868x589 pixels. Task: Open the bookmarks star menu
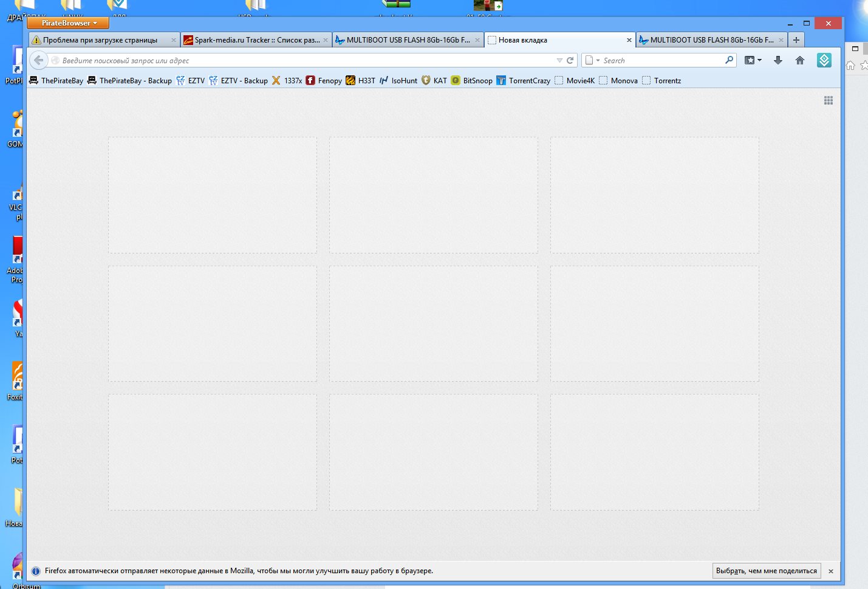753,60
